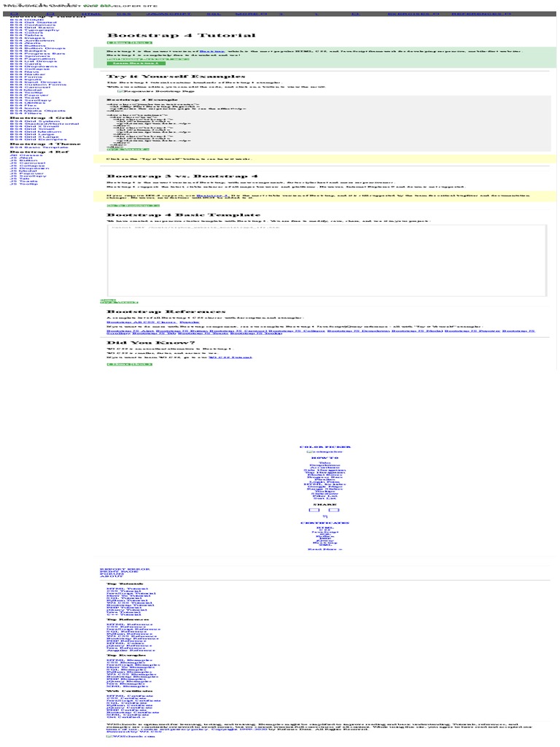
Task: Select BS4 List Groups in the sidebar
Action: tap(34, 61)
